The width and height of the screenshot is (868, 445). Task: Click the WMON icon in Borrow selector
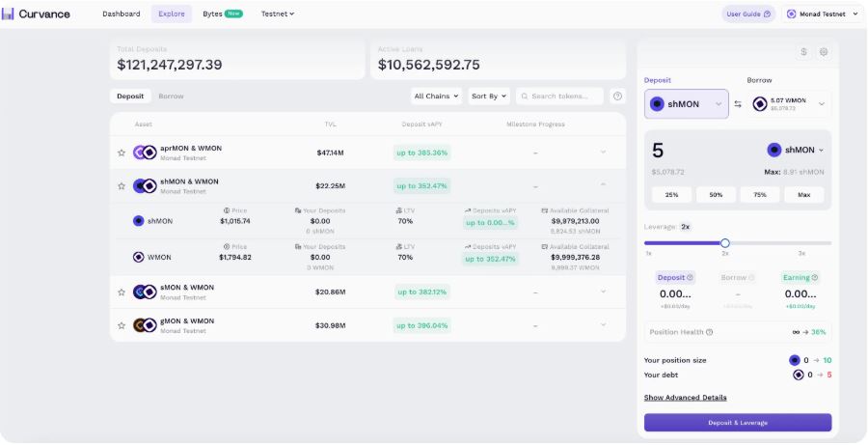coord(760,103)
